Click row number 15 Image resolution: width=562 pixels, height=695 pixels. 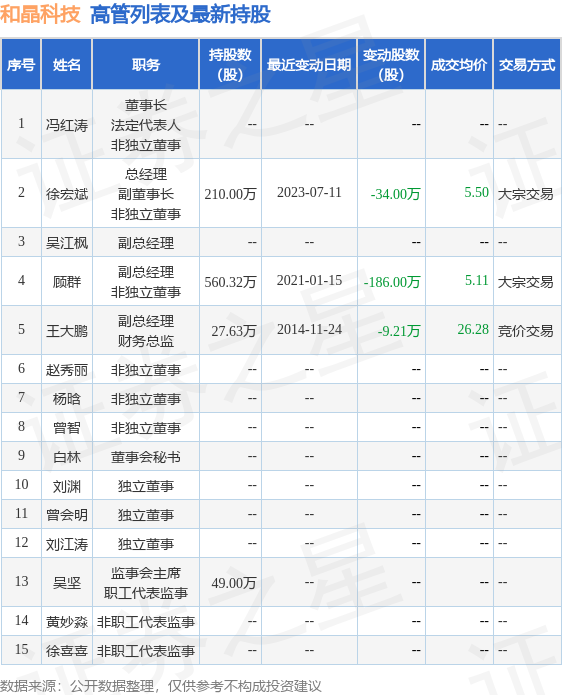coord(21,649)
